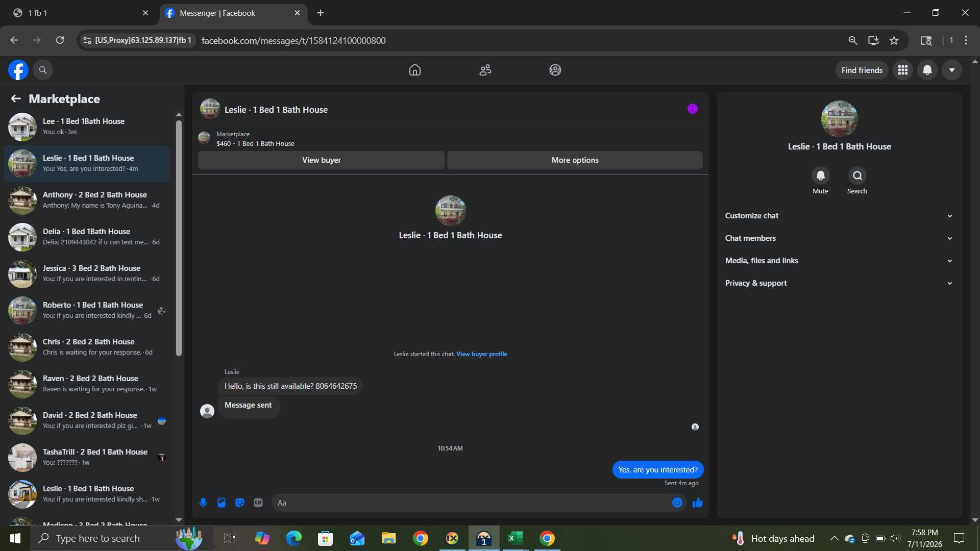Open Delia · 1 Bed 1Bath House chat
The width and height of the screenshot is (980, 551).
(x=87, y=237)
